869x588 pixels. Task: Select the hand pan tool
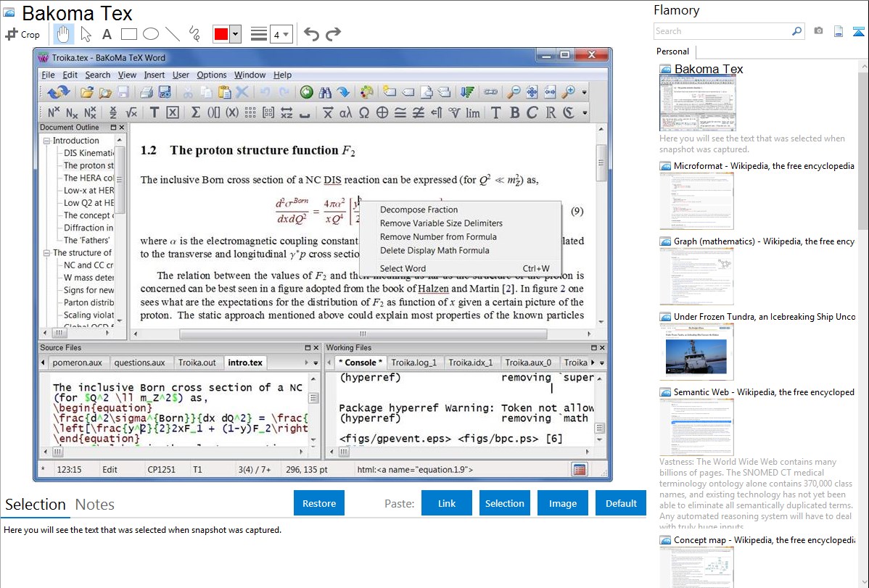[63, 34]
